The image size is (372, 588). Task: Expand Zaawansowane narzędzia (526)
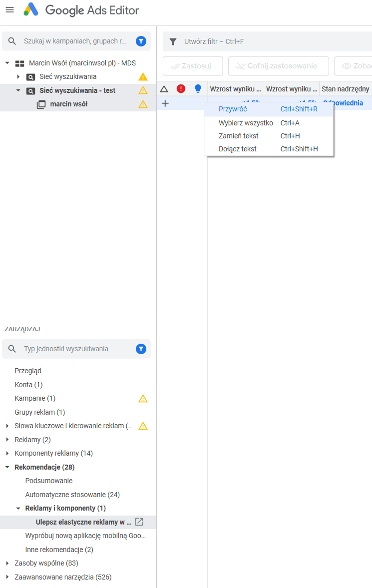click(7, 577)
